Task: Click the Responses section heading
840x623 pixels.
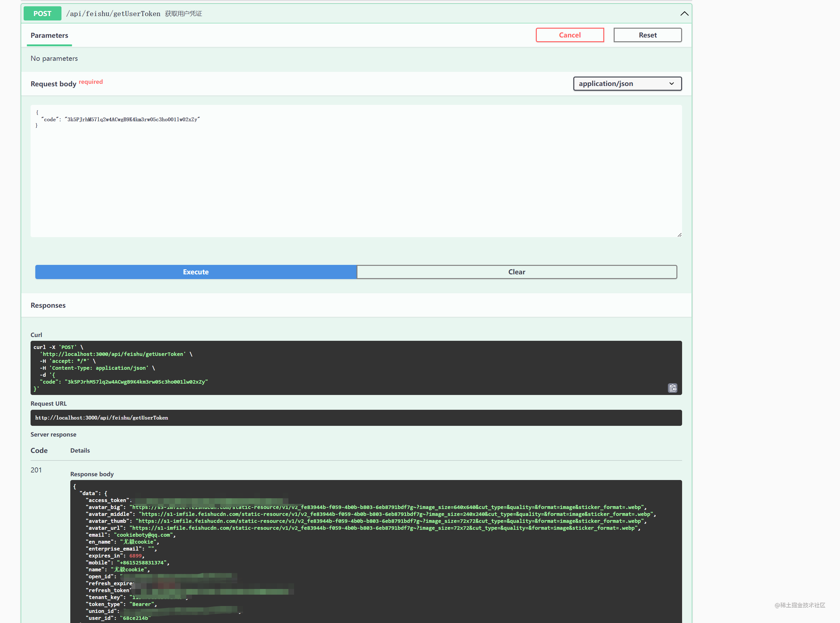Action: tap(48, 306)
